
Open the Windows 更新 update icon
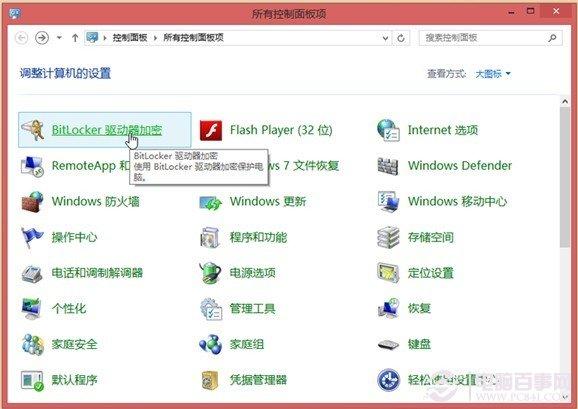click(x=210, y=202)
